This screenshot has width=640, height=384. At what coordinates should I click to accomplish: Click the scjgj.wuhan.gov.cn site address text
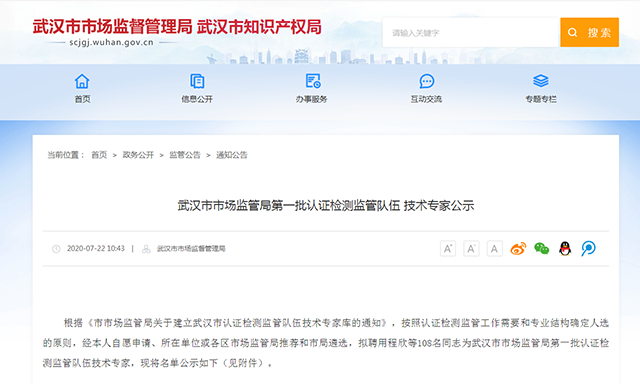[111, 42]
